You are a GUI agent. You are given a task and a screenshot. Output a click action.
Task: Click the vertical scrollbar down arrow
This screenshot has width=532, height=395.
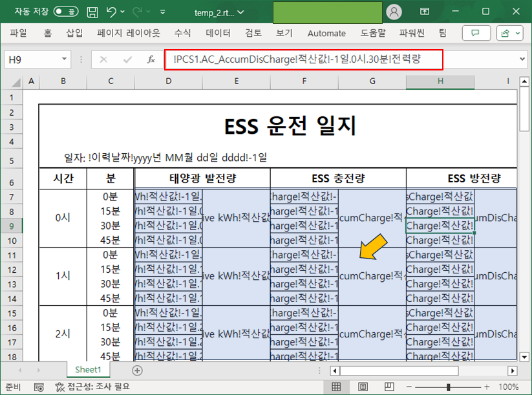524,357
